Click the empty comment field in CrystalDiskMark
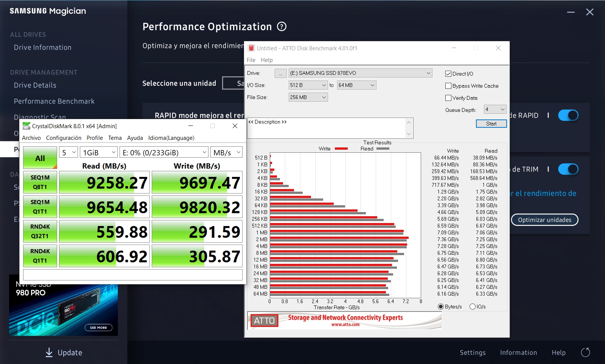The width and height of the screenshot is (605, 364). 132,275
